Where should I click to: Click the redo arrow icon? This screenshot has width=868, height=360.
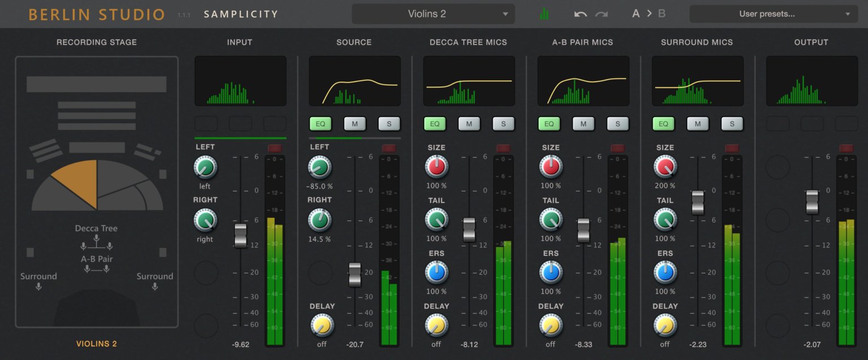(601, 14)
